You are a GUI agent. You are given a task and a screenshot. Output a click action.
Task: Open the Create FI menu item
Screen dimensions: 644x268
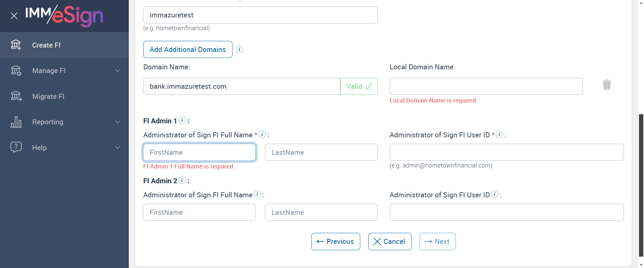tap(46, 45)
